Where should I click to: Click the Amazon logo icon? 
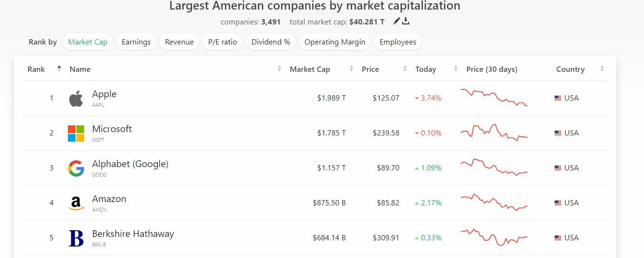pyautogui.click(x=76, y=203)
